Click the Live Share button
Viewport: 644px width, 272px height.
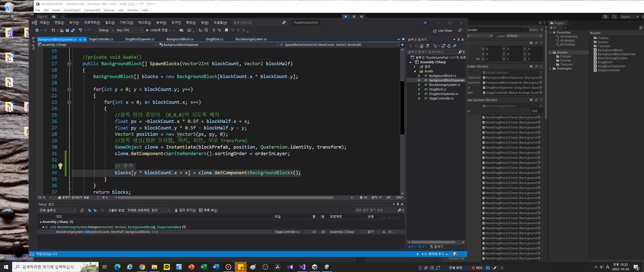(x=442, y=31)
